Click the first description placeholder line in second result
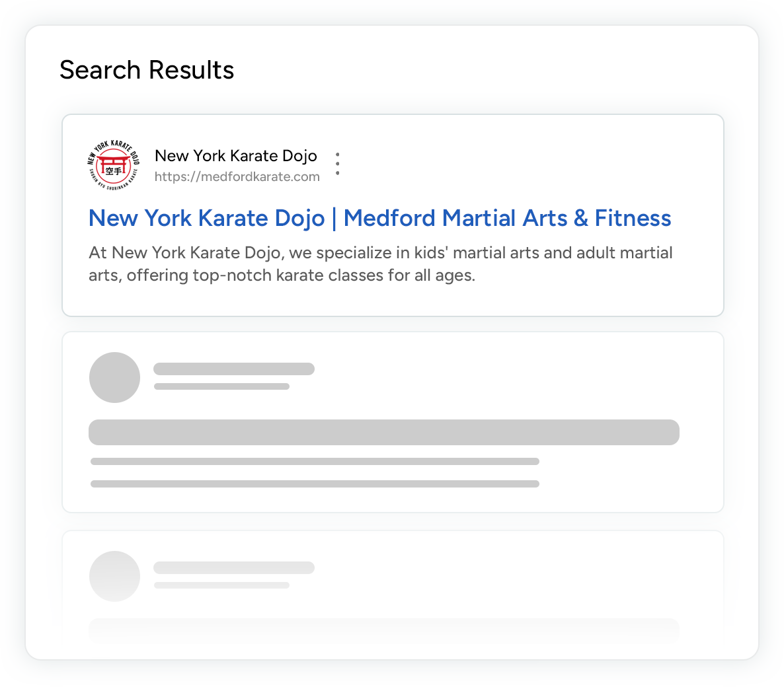This screenshot has height=687, width=784. (x=315, y=461)
